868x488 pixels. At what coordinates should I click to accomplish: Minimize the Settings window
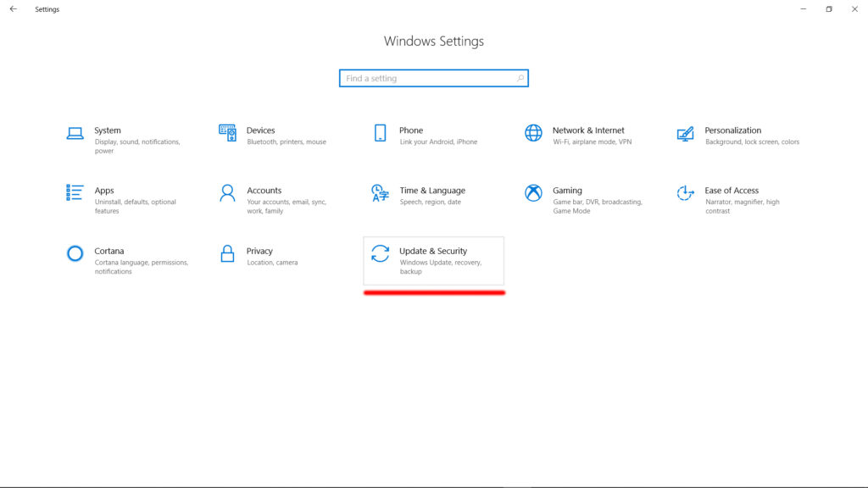click(804, 8)
